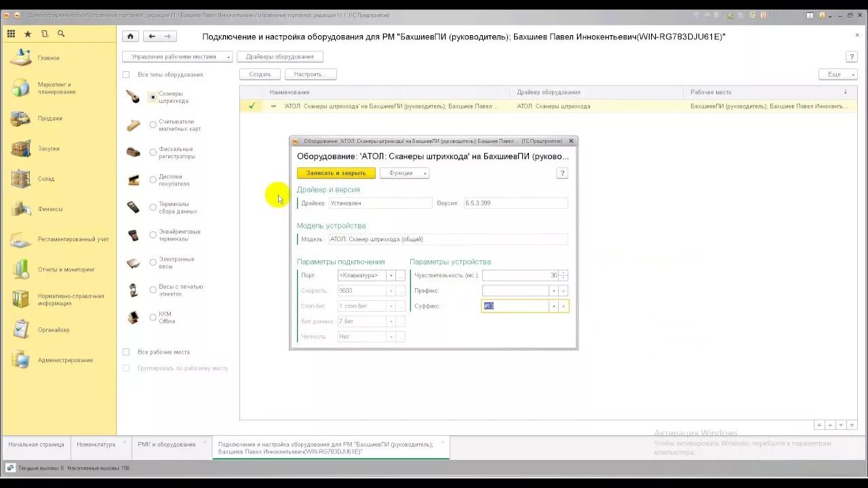Click the Префикс input field

coord(515,291)
